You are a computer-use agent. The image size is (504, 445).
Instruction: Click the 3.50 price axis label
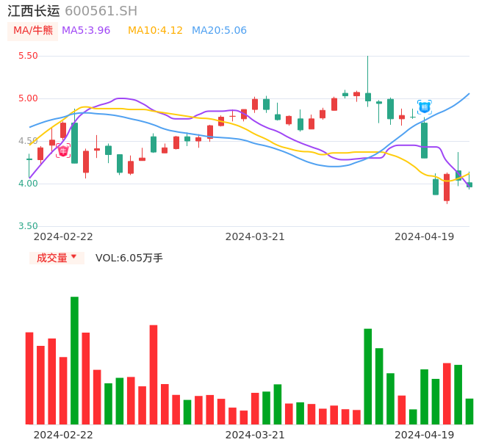click(28, 226)
